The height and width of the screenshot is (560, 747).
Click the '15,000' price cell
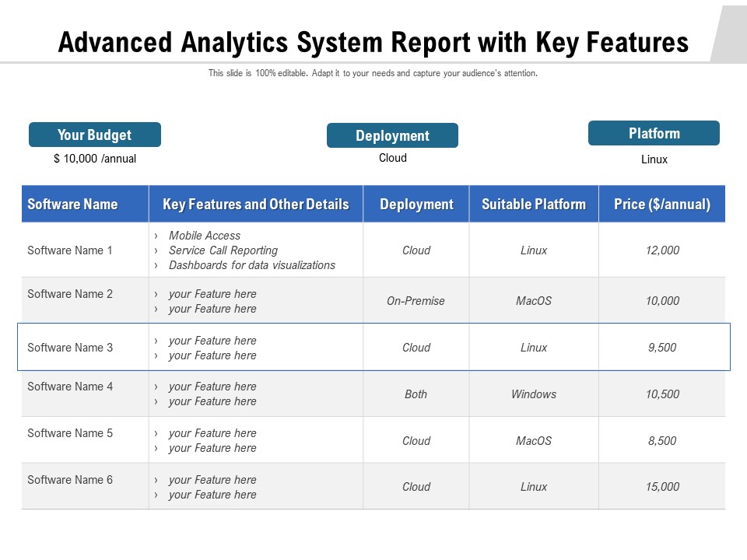point(662,487)
